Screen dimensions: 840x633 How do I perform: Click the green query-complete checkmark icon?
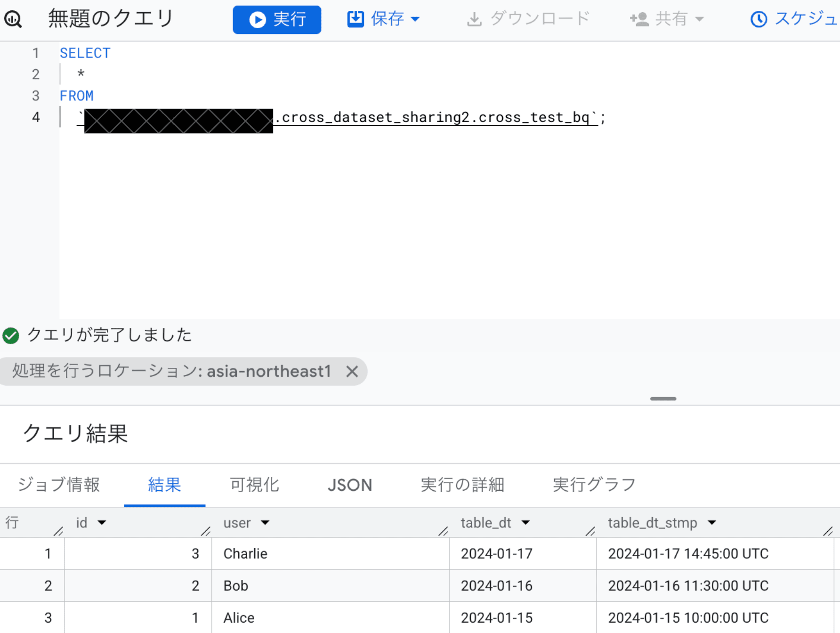10,335
